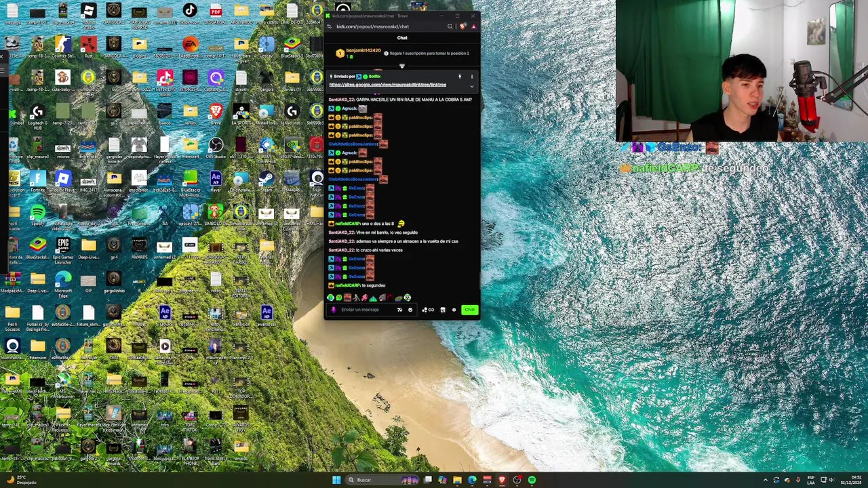The height and width of the screenshot is (488, 868).
Task: Open Brave browser desktop shortcut
Action: click(216, 114)
